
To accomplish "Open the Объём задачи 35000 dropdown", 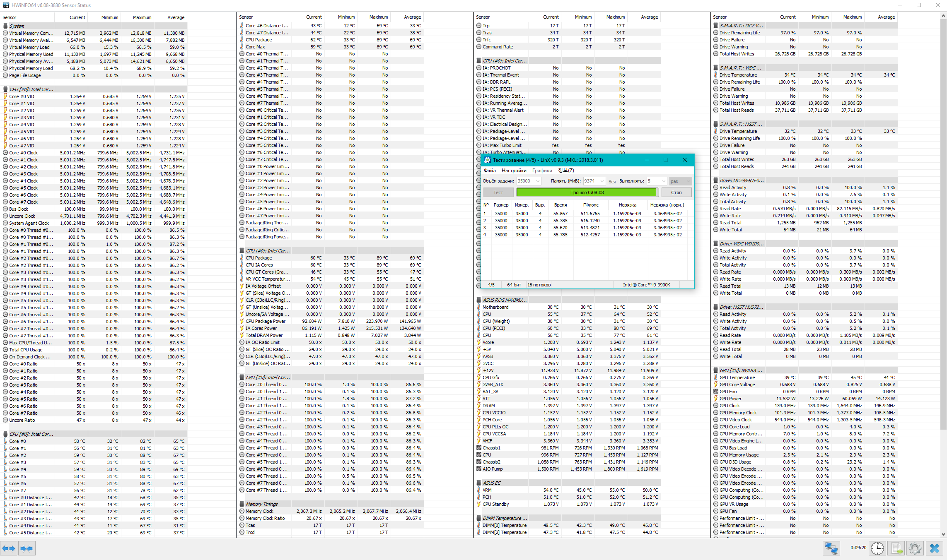I will (538, 181).
